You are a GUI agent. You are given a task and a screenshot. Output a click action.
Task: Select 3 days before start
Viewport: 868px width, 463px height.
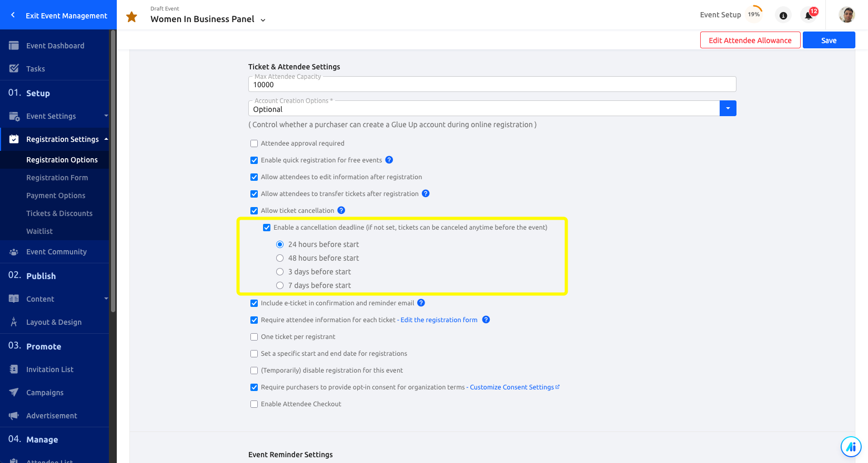[280, 272]
